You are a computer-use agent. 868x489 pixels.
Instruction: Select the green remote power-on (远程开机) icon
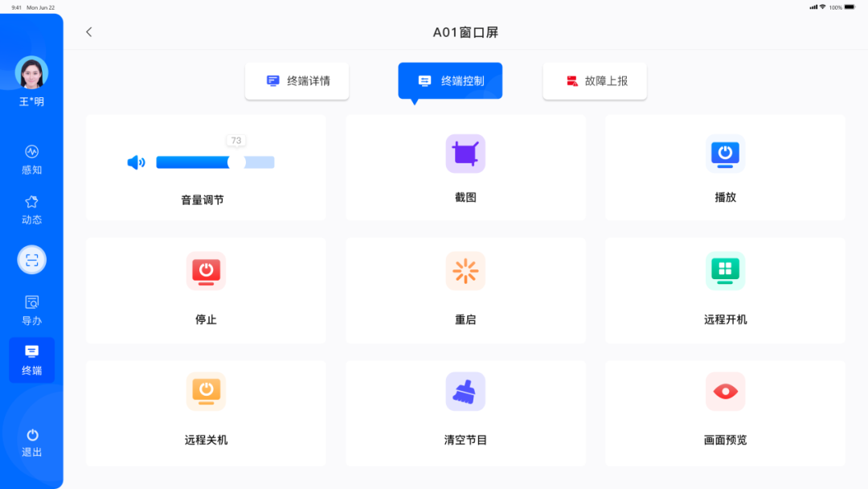pos(725,271)
